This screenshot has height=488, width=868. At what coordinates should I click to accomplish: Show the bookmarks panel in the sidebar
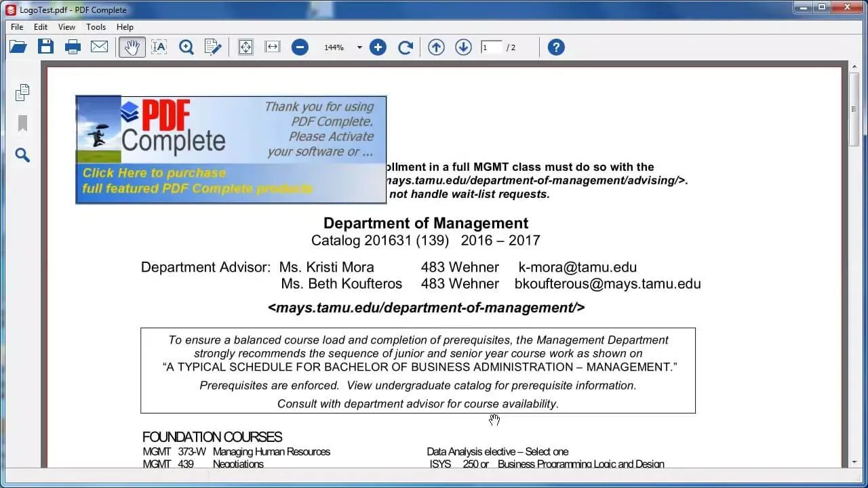pos(22,123)
